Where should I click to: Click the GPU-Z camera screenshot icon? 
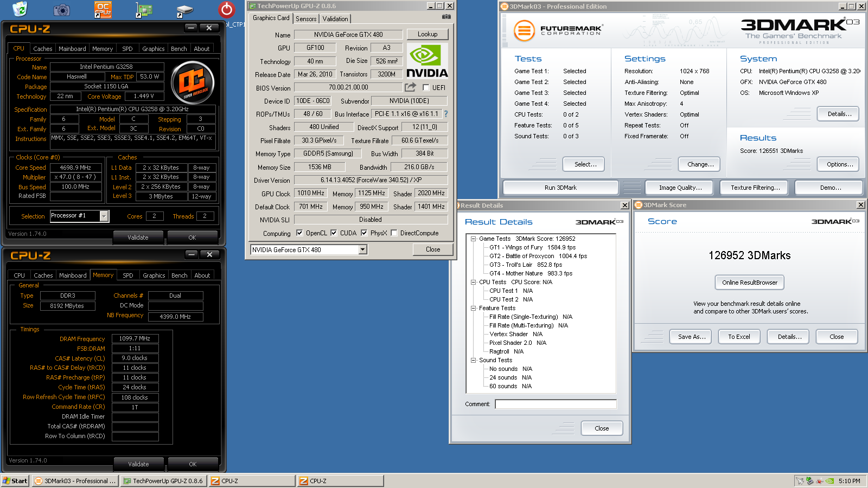coord(446,17)
